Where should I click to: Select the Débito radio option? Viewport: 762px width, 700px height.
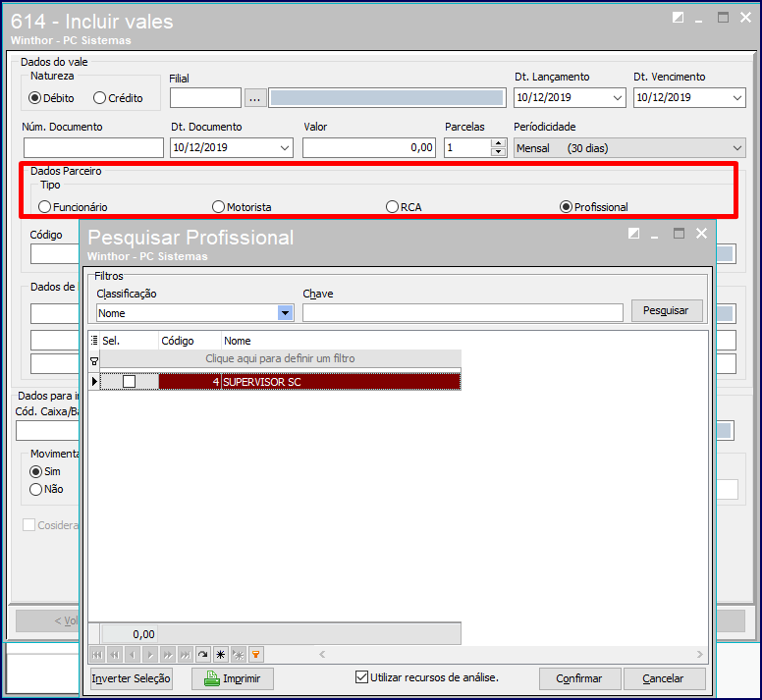click(x=51, y=98)
